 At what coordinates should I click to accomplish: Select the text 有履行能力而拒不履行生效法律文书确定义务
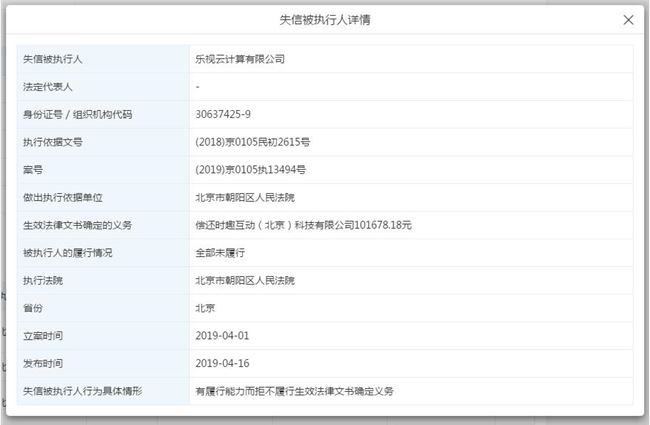(x=294, y=391)
